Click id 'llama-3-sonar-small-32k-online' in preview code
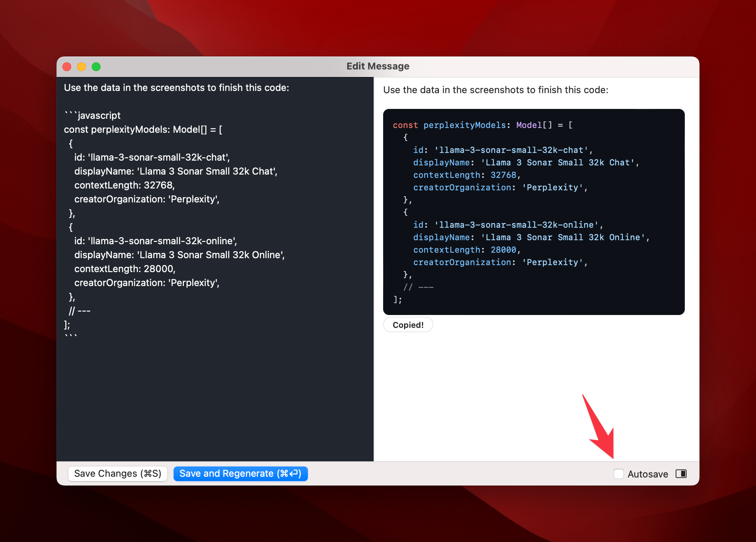This screenshot has height=542, width=756. (x=508, y=225)
